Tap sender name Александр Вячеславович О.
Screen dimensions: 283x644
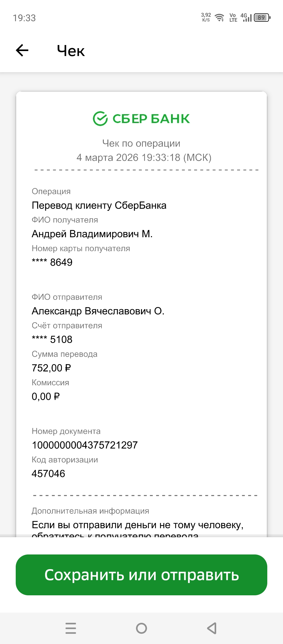coord(98,311)
